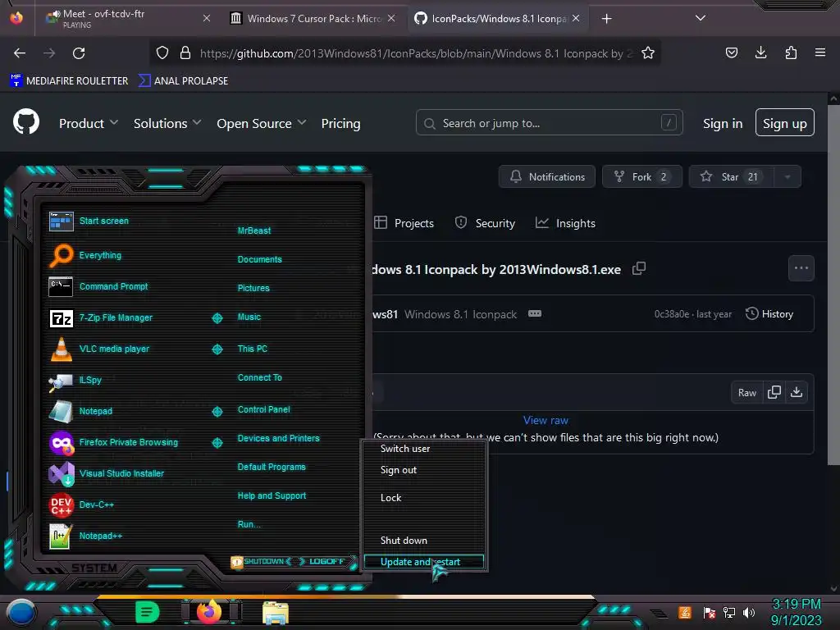Click the View raw link
This screenshot has width=840, height=630.
[x=546, y=420]
